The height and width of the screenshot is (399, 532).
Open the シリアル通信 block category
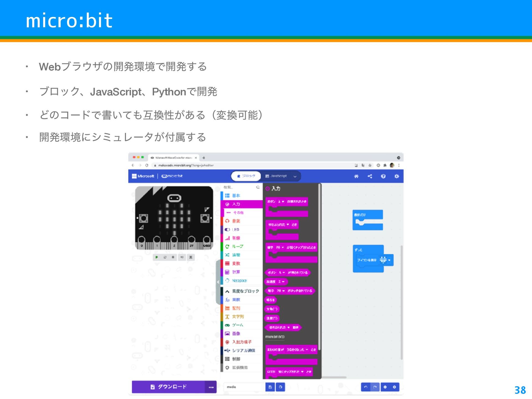[242, 351]
